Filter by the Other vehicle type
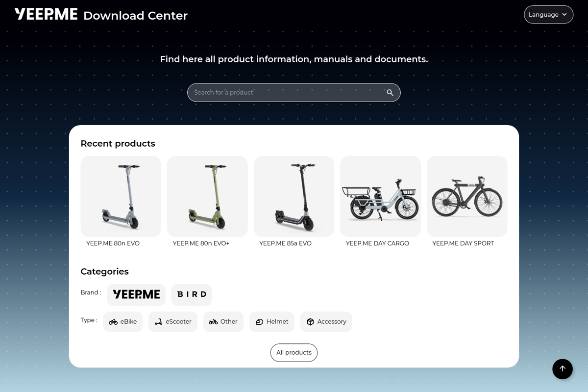Viewport: 588px width, 392px height. [223, 322]
